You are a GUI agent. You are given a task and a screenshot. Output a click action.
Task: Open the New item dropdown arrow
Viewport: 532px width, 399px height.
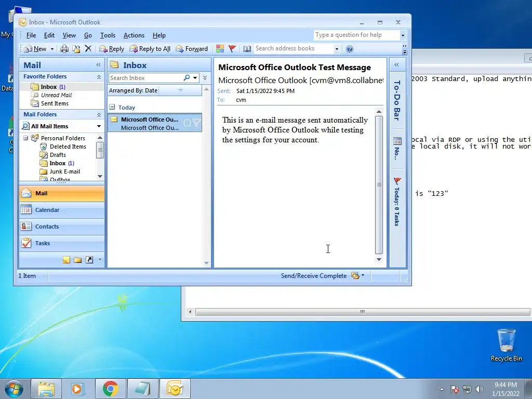(52, 49)
